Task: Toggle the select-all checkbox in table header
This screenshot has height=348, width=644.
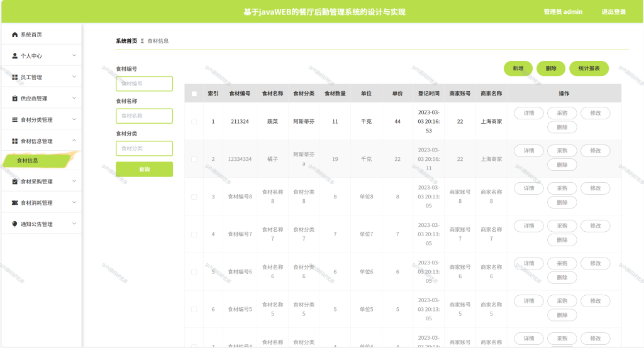Action: tap(194, 94)
